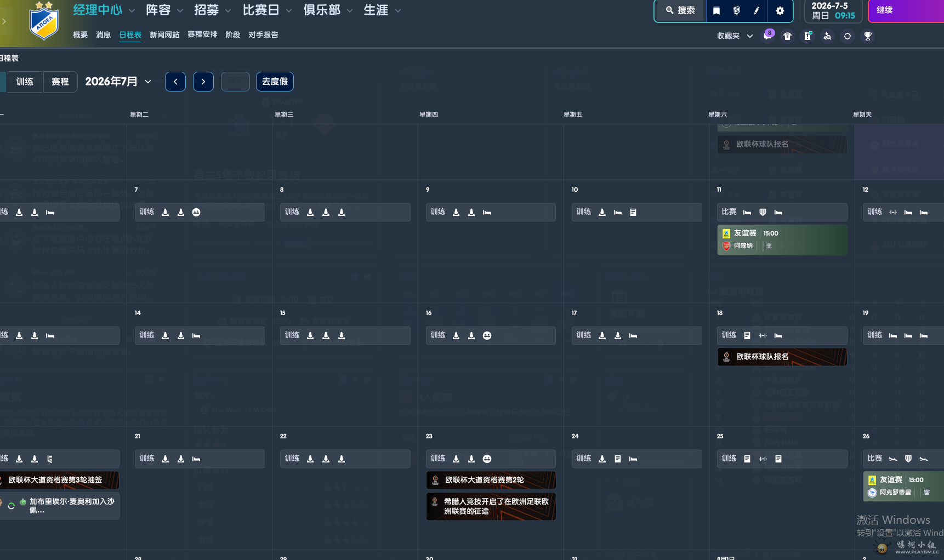
Task: Toggle the 赛程 calendar view
Action: coord(60,82)
